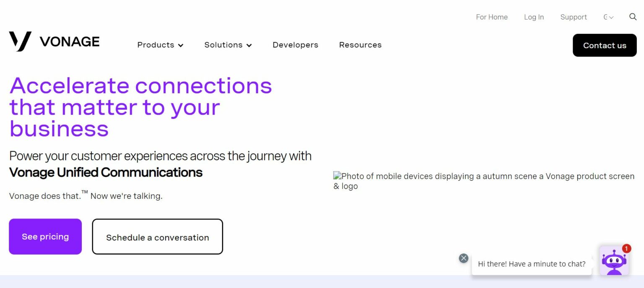
Task: Dismiss the chat popup with the X icon
Action: click(463, 258)
